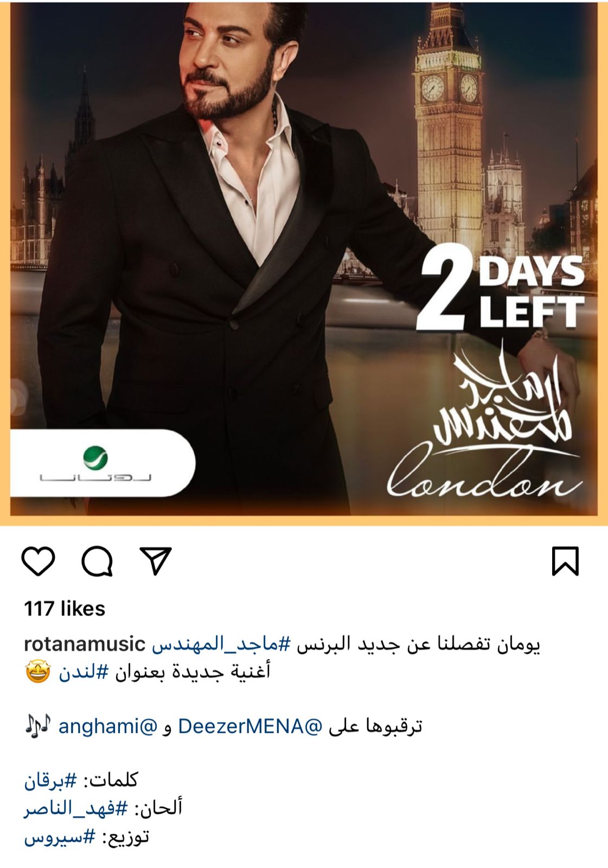Visit the @DeezerMENA mention
The height and width of the screenshot is (868, 608).
tap(250, 726)
